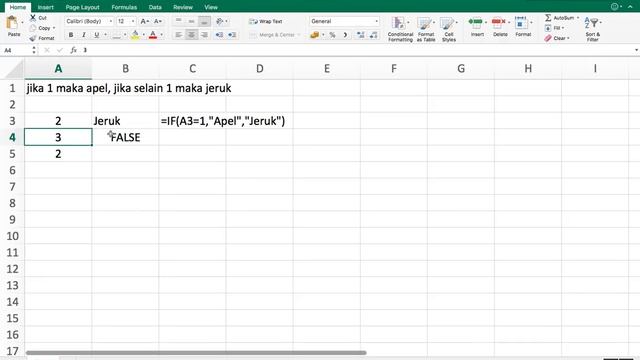This screenshot has height=360, width=640.
Task: Switch to Page Layout tab
Action: click(82, 7)
